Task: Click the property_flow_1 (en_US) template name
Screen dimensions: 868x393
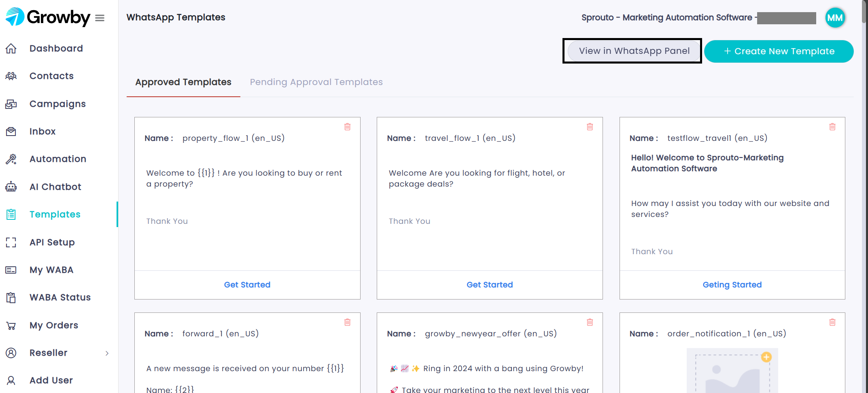Action: 233,138
